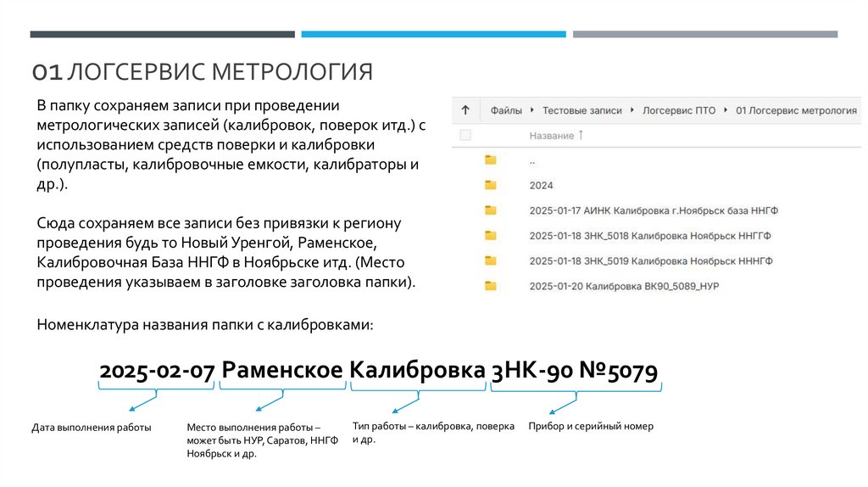This screenshot has height=487, width=868.
Task: Click the caption starting 'Тип работы – калибровка'
Action: (x=433, y=433)
